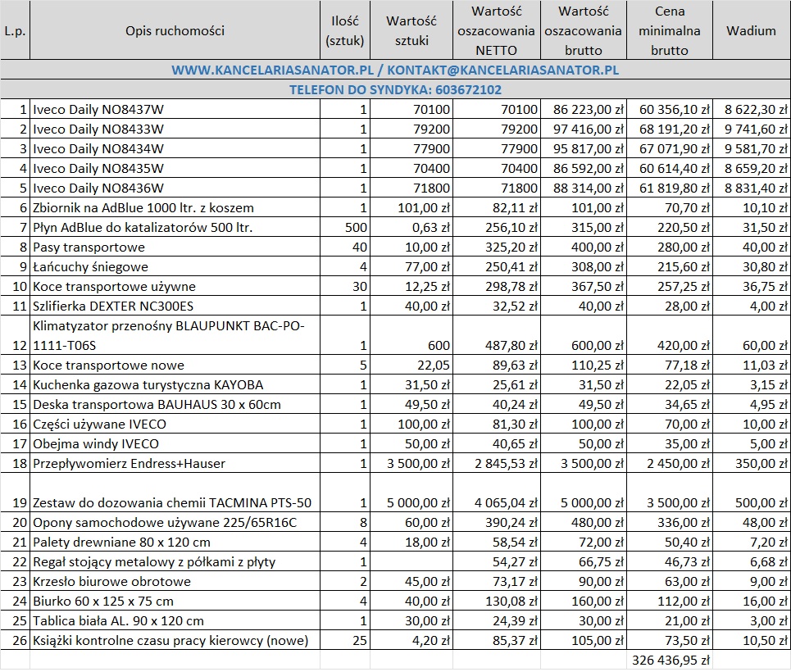This screenshot has height=672, width=791.
Task: Select the 'Krzesło biurowe obrotowe' cell
Action: point(175,581)
